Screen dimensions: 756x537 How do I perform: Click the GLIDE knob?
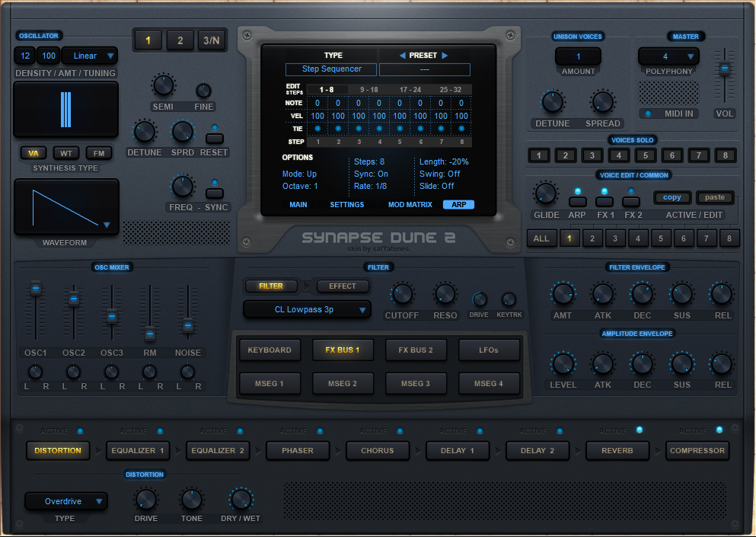546,193
